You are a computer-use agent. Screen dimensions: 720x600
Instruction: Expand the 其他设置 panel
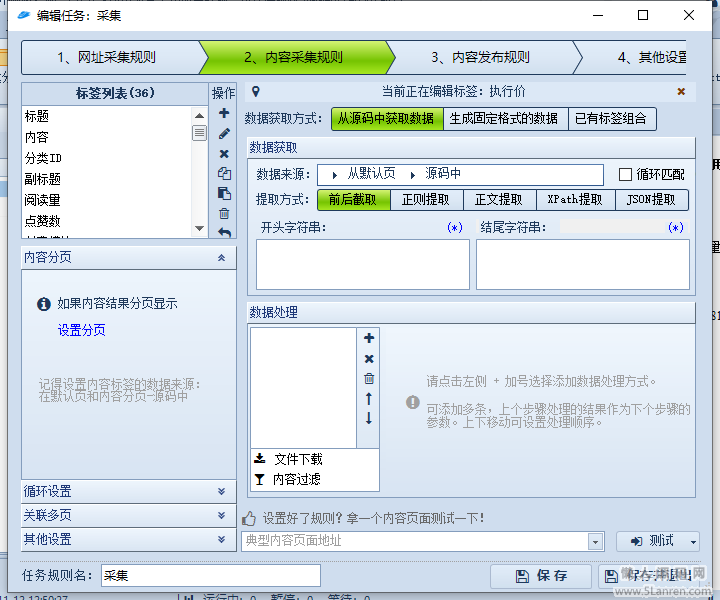221,539
